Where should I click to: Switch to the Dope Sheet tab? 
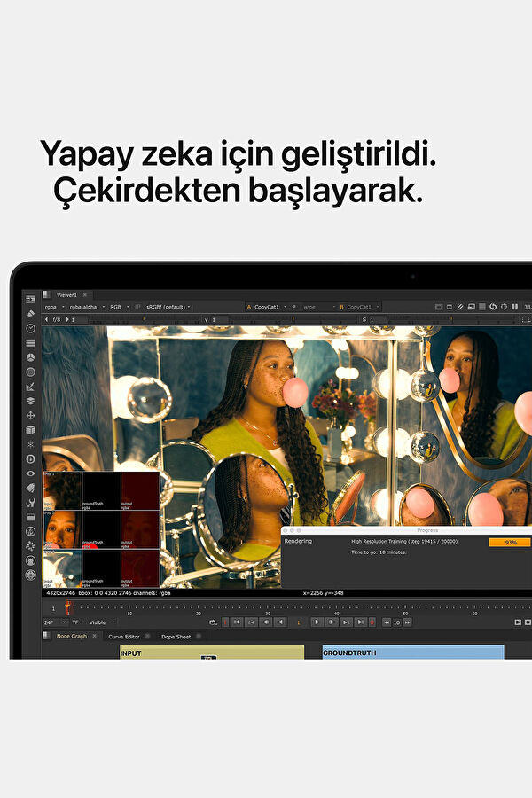tap(176, 637)
